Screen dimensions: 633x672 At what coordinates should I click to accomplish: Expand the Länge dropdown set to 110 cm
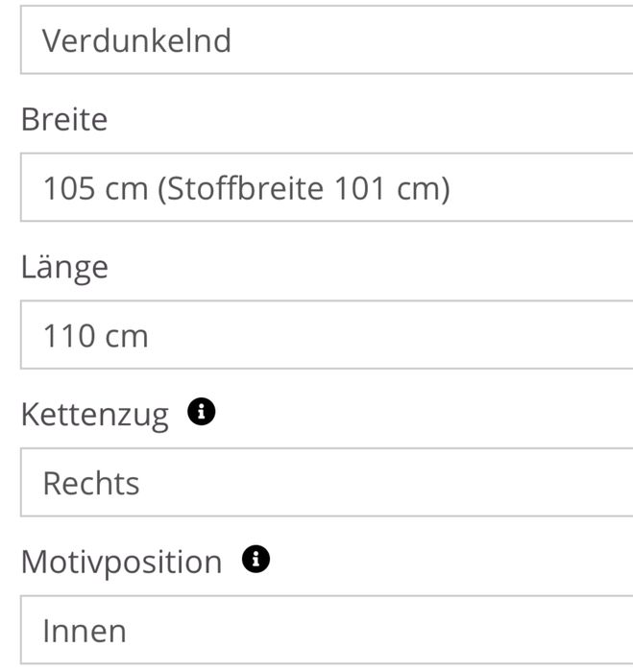[327, 335]
